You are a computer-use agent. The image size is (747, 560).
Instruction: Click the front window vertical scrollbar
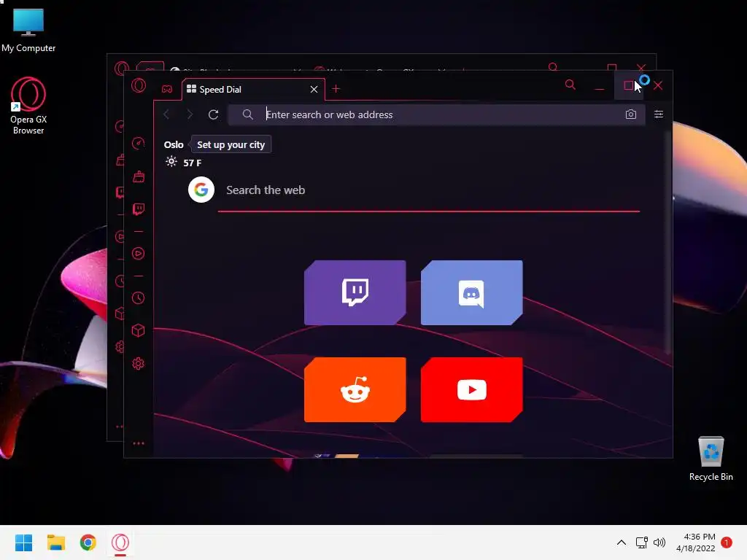coord(668,241)
